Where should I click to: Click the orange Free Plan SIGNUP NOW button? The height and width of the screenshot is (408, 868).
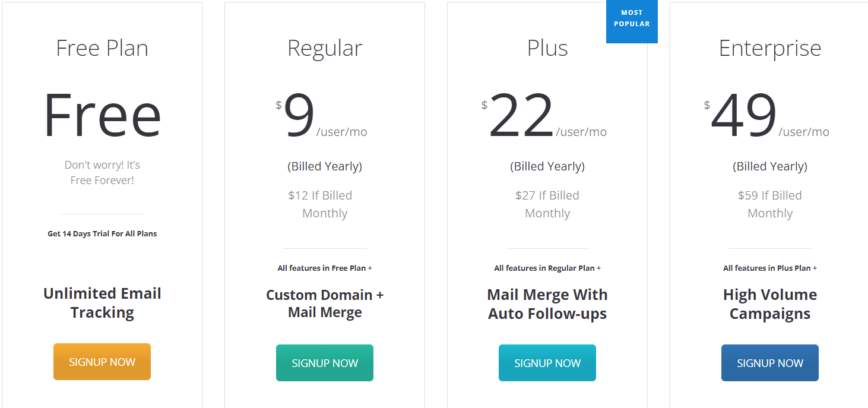pyautogui.click(x=102, y=362)
